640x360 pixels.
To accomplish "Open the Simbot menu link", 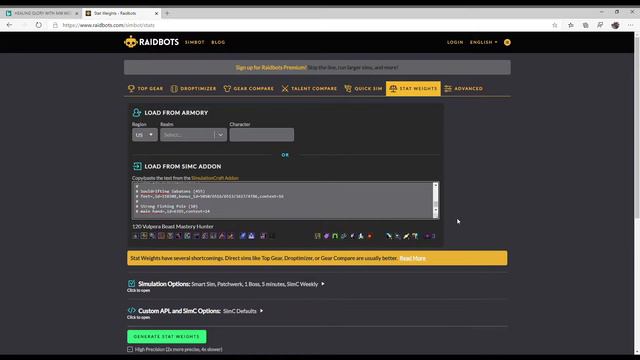I will click(195, 42).
